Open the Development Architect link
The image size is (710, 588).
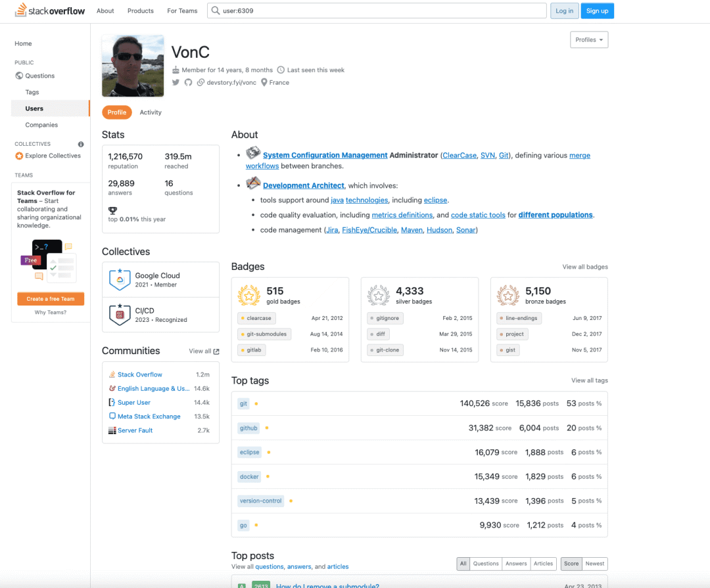pos(303,185)
